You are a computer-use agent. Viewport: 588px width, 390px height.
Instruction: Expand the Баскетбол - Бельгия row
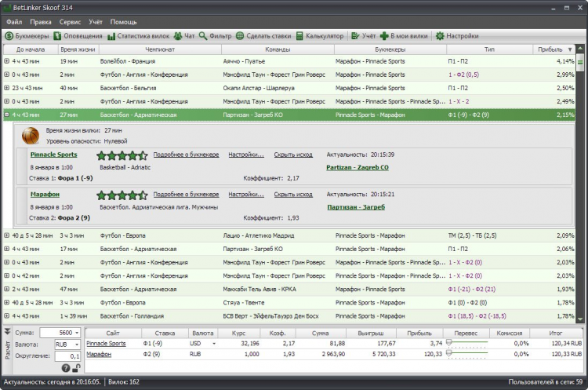click(6, 88)
